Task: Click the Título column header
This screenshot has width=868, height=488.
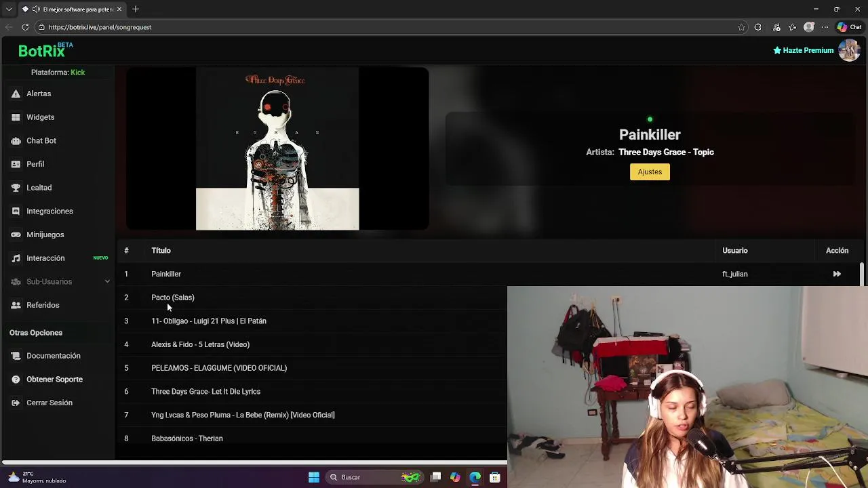Action: coord(161,251)
